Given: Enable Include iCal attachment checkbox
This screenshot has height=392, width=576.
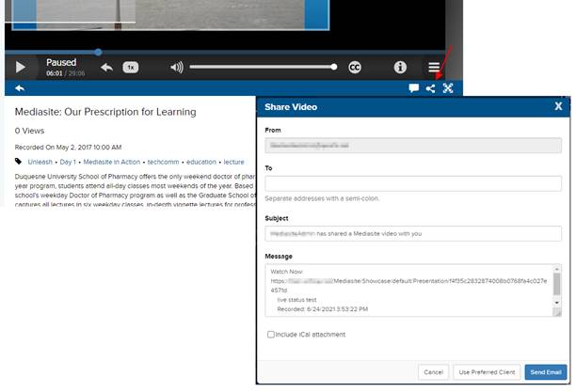Looking at the screenshot, I should [271, 335].
